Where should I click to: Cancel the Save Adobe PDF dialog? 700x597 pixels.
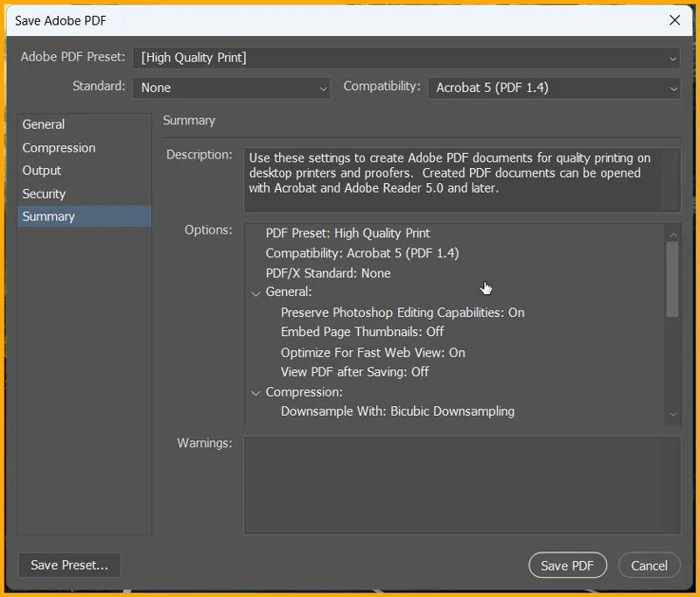coord(649,565)
